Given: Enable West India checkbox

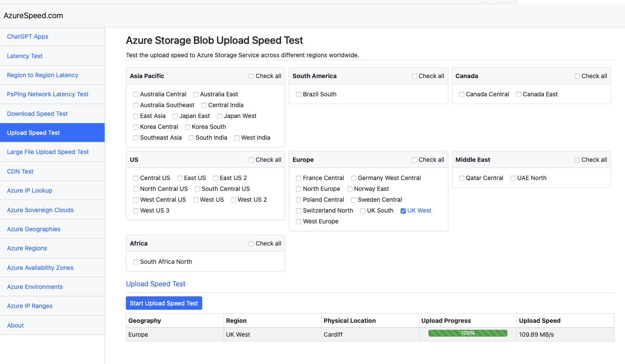Looking at the screenshot, I should [x=237, y=138].
